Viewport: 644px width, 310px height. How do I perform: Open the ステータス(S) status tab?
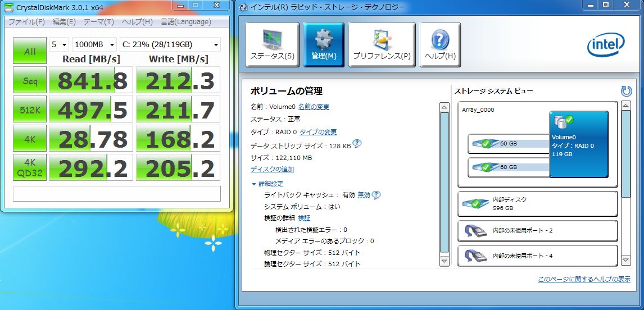(x=273, y=45)
